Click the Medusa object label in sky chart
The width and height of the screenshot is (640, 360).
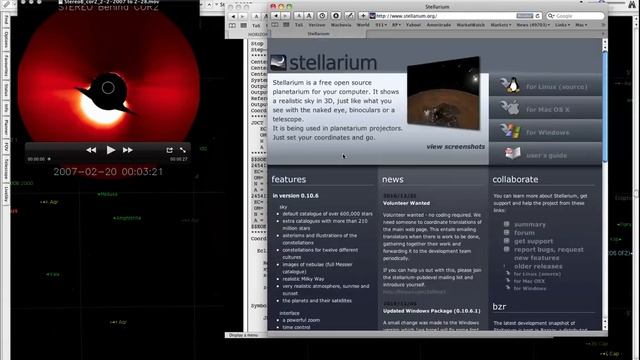click(108, 194)
